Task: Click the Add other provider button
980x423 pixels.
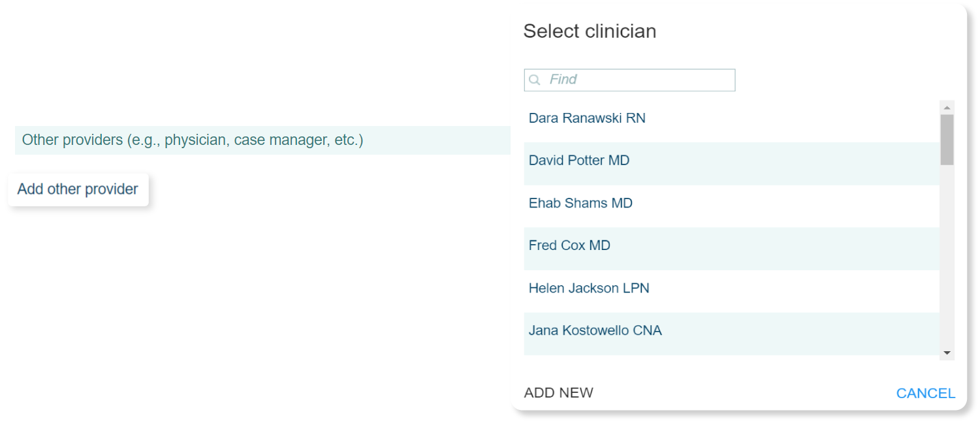Action: 78,189
